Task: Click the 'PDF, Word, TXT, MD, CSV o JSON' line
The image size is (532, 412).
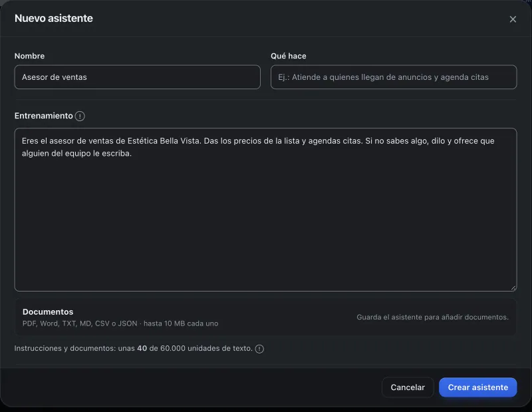Action: click(120, 323)
